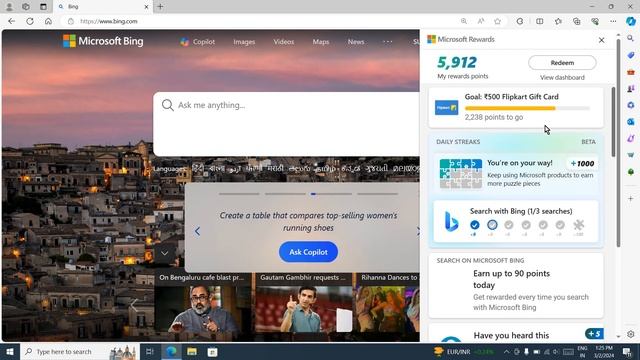Close the Bing tab
The width and height of the screenshot is (640, 360).
(146, 7)
